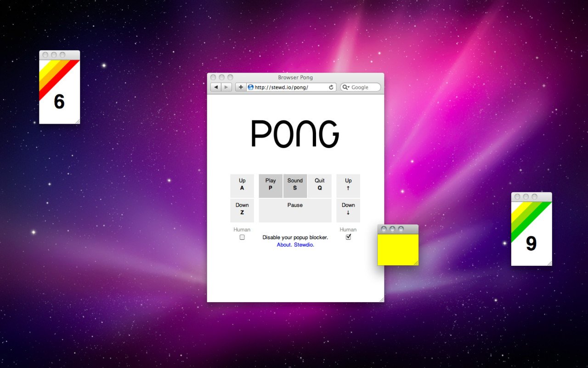Click the Pause button
588x368 pixels.
[295, 211]
